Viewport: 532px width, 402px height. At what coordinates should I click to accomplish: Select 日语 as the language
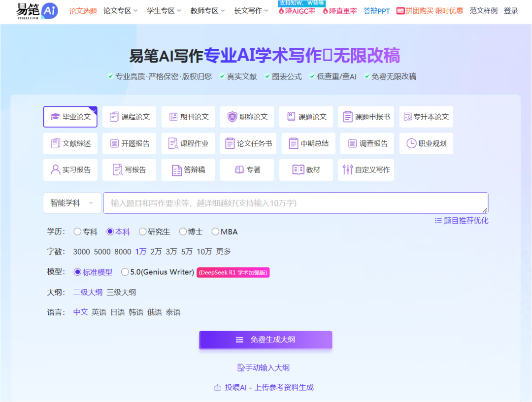coord(117,312)
